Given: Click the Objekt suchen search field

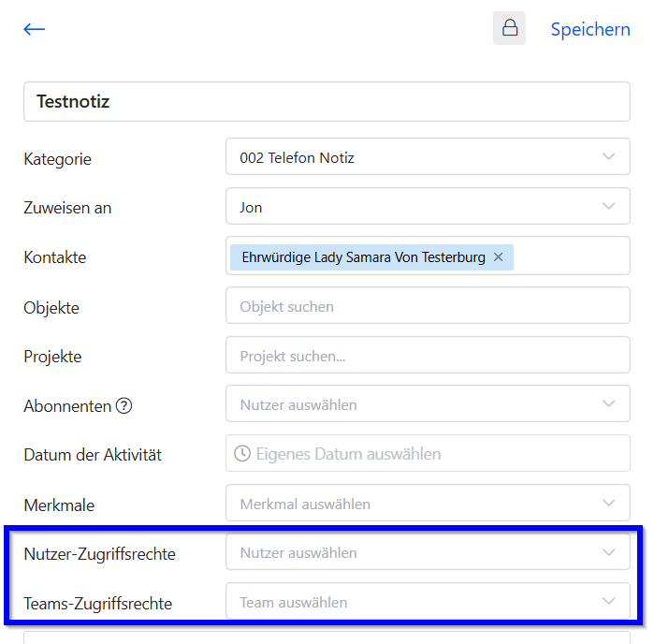Looking at the screenshot, I should [428, 306].
